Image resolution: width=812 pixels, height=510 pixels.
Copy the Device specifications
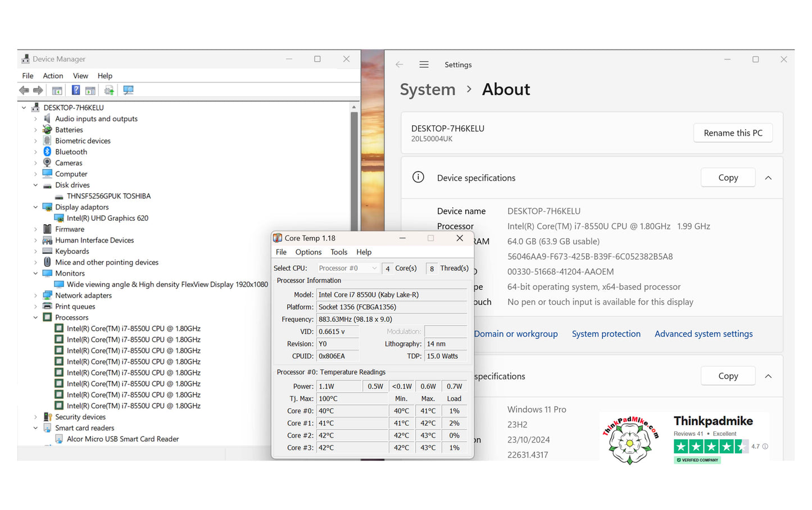[x=728, y=177]
